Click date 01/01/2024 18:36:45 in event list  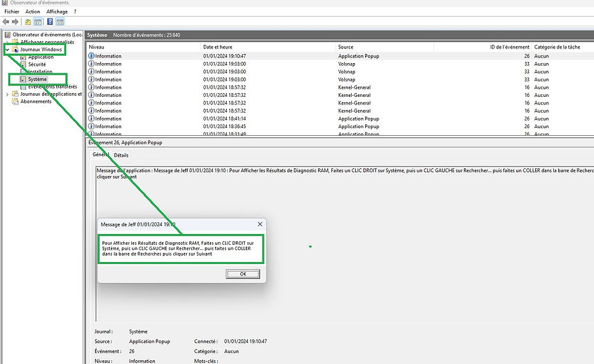[224, 126]
